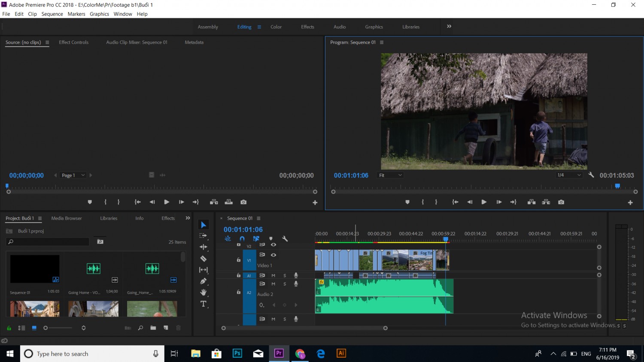Open the Effect Controls tab
This screenshot has width=644, height=362.
pyautogui.click(x=74, y=42)
